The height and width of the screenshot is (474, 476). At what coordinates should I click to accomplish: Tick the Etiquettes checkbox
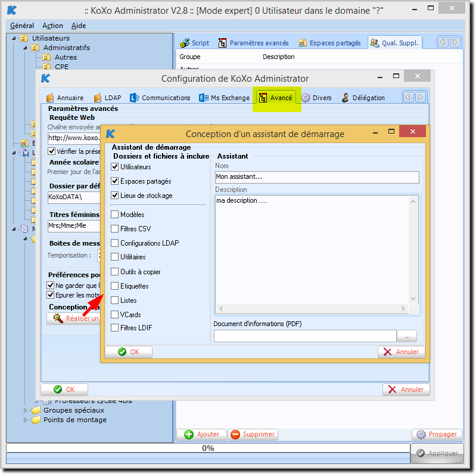tap(115, 286)
